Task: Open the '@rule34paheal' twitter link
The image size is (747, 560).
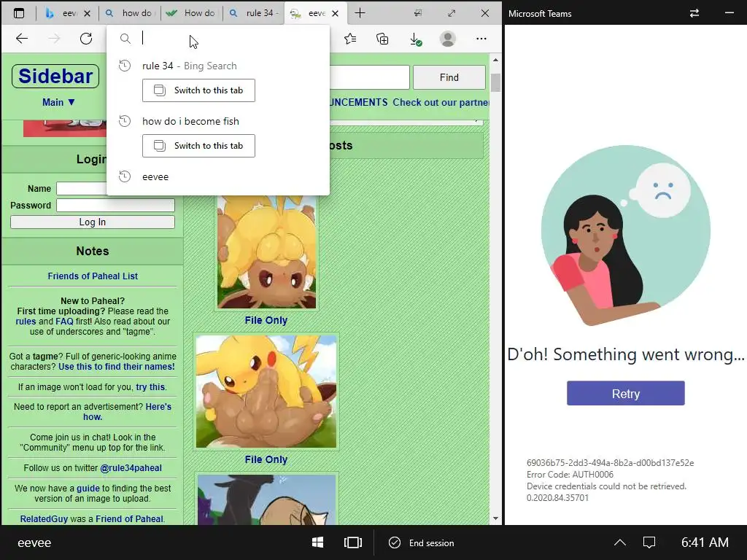Action: 131,468
